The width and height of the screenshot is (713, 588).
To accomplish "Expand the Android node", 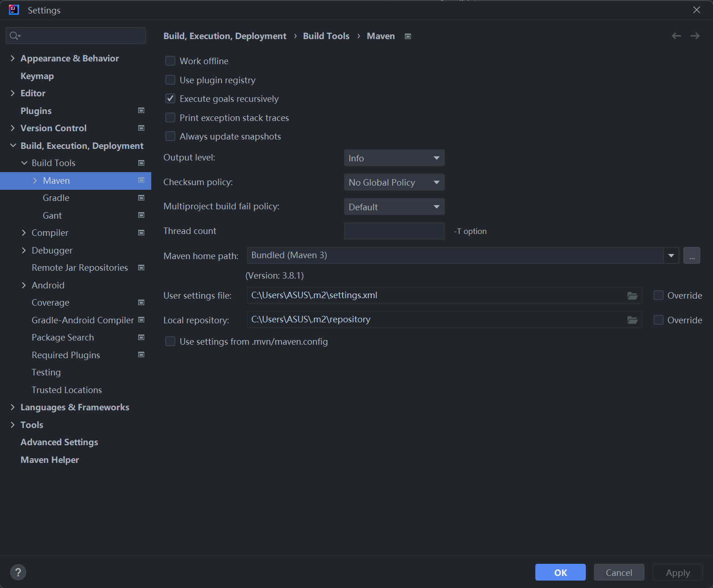I will point(24,285).
